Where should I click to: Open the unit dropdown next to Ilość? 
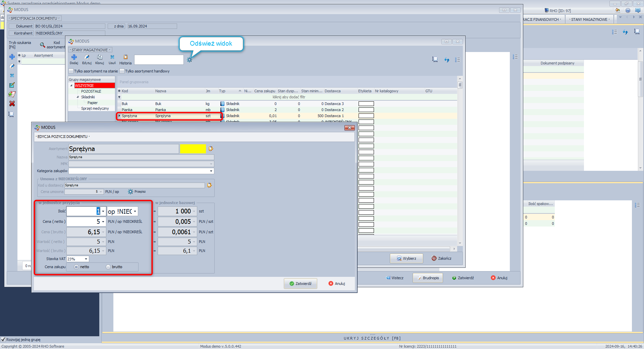[135, 211]
